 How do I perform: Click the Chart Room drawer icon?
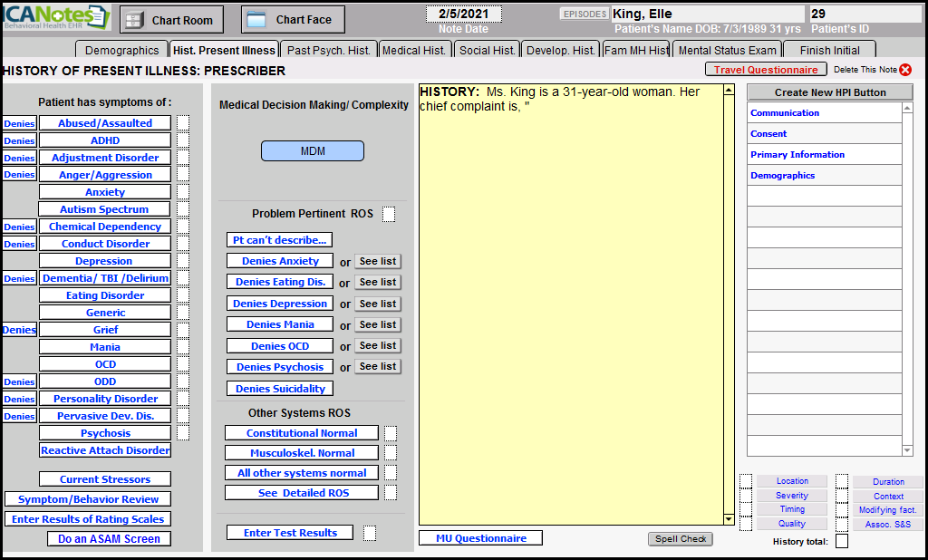[x=133, y=20]
